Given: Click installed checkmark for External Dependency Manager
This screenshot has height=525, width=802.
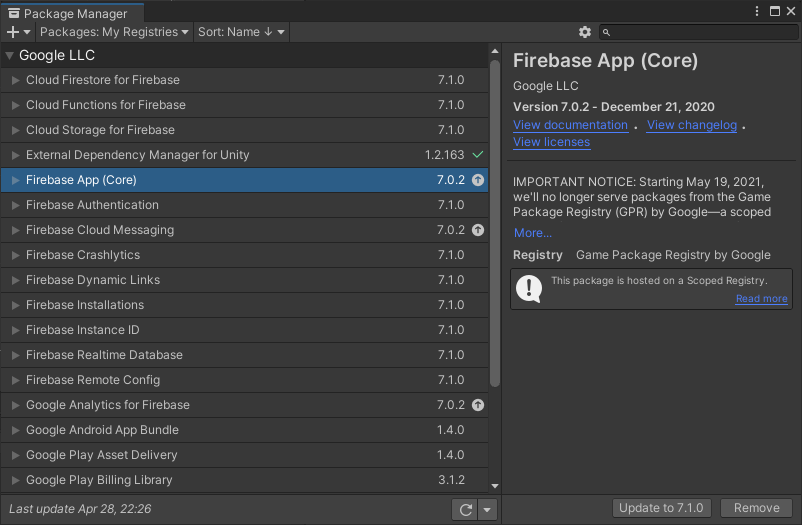Looking at the screenshot, I should coord(478,155).
